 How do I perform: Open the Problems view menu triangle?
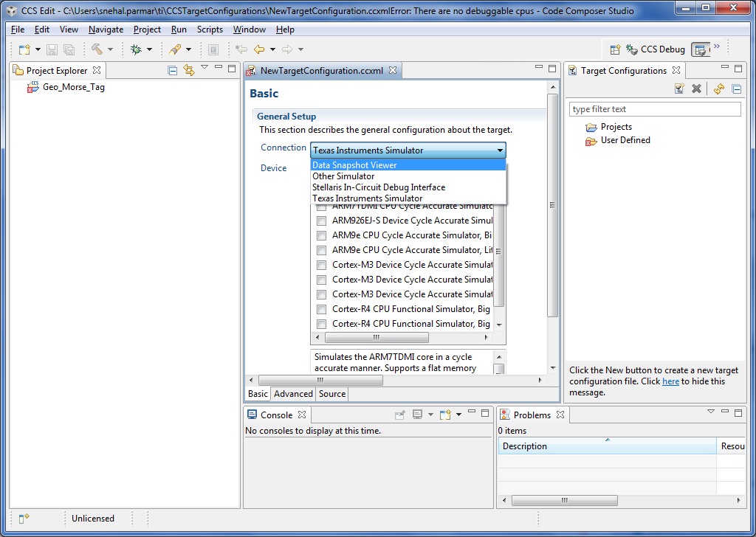711,412
